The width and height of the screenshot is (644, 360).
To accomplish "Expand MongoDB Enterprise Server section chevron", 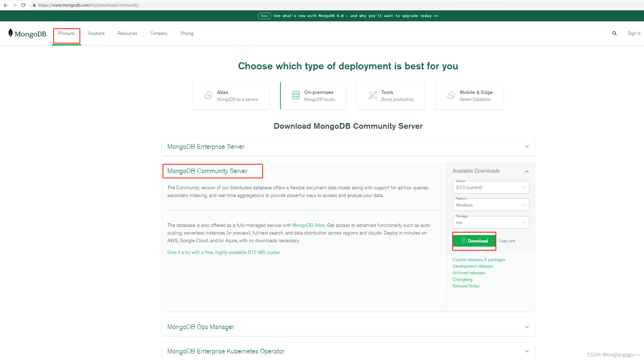I will click(527, 147).
